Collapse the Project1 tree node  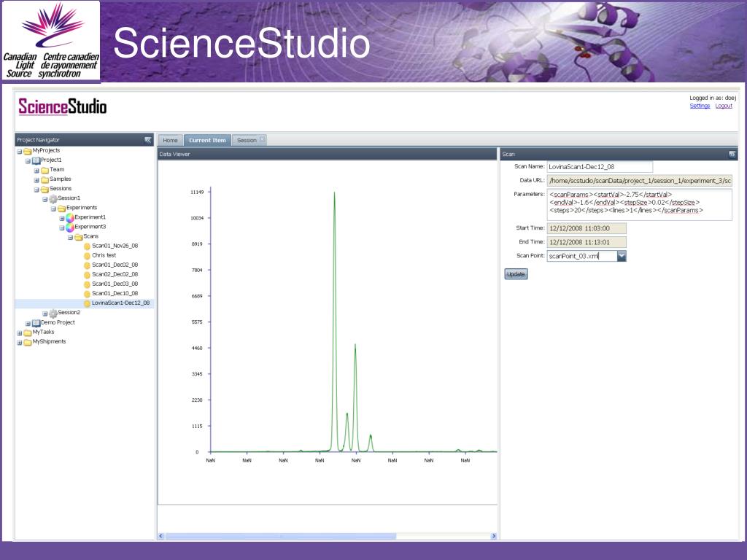tap(28, 161)
